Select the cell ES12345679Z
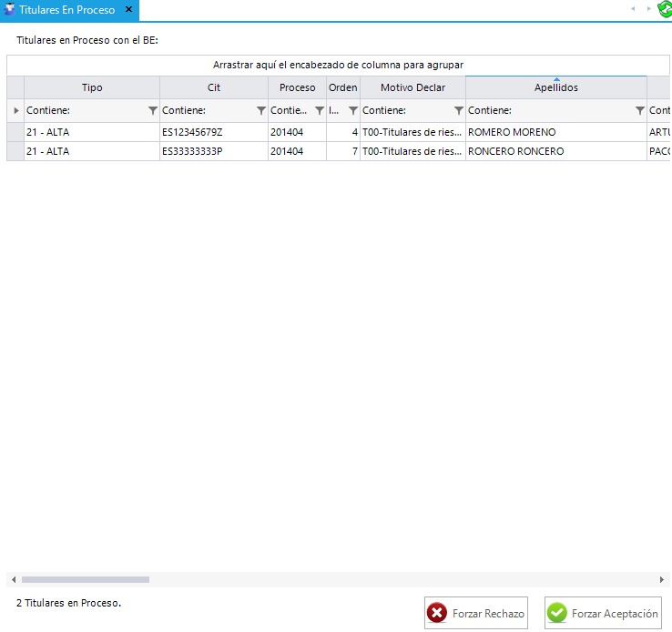 tap(214, 132)
